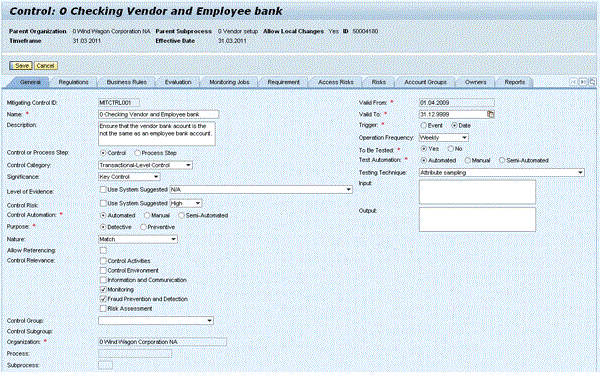Click the tab scroll-left arrow icon
Screen dimensions: 600x372
tap(573, 82)
